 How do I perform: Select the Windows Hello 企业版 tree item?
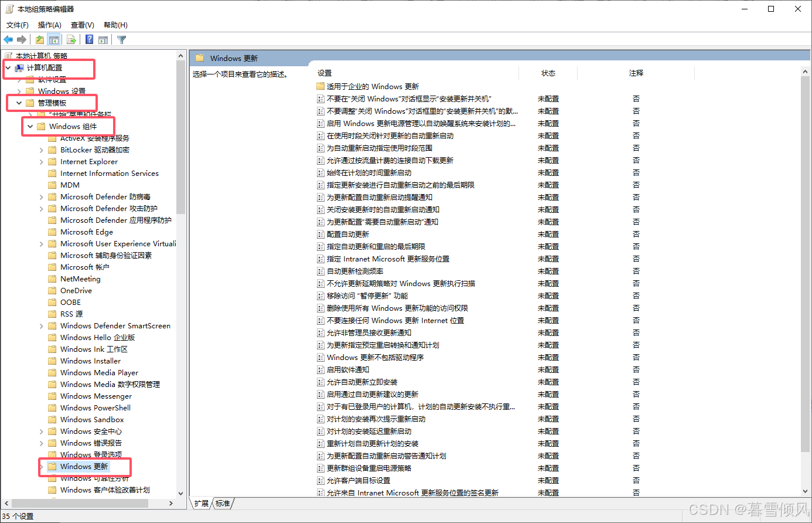97,338
